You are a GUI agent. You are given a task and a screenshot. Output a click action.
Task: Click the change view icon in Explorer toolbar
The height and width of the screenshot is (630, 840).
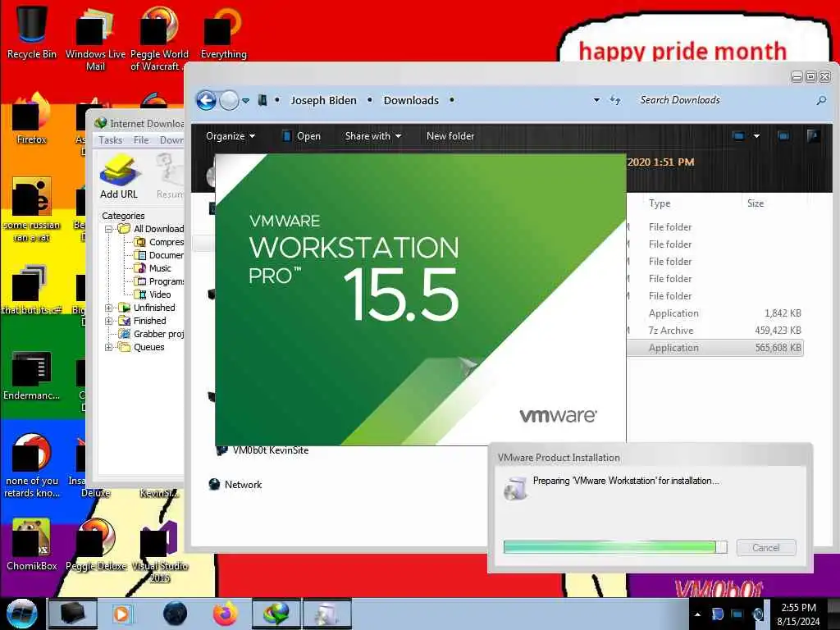click(738, 136)
